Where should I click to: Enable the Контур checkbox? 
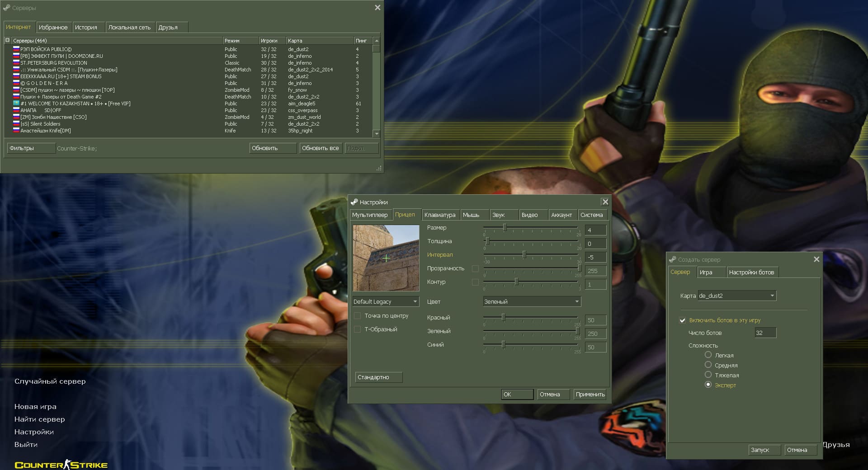click(x=475, y=282)
